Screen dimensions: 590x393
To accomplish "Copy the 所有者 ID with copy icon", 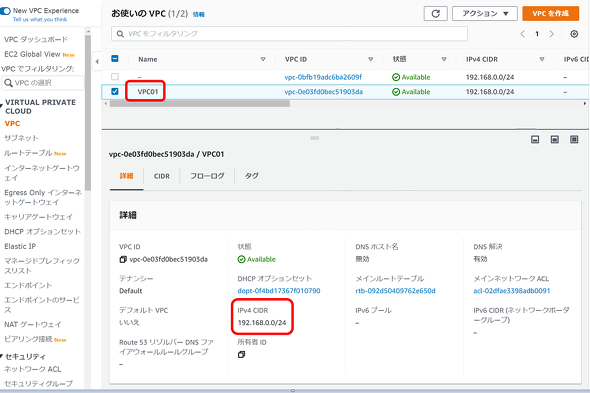I will point(241,355).
